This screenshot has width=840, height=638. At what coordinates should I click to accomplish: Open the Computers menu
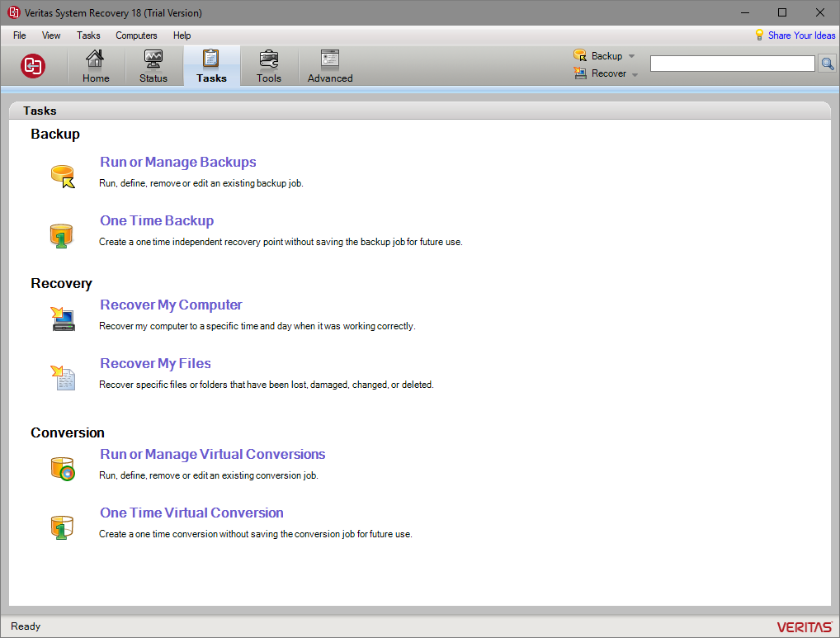[x=136, y=35]
